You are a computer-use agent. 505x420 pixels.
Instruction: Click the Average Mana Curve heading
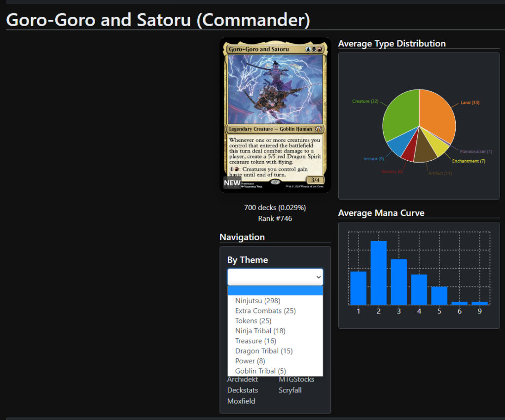point(381,213)
